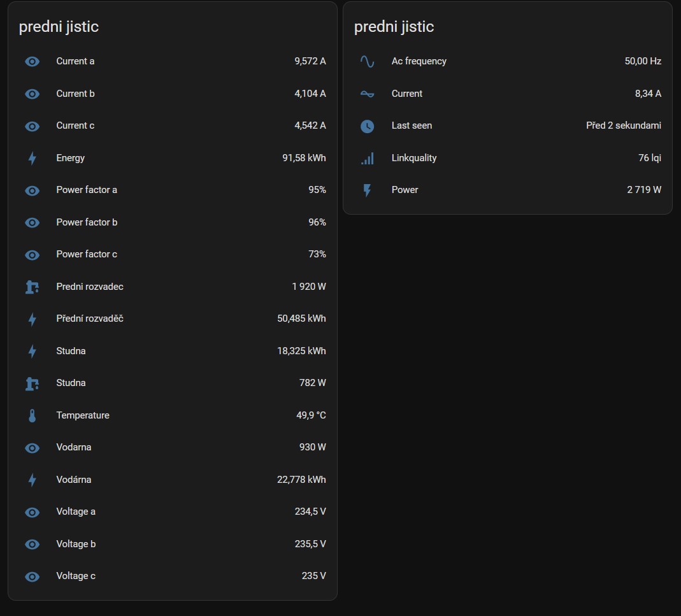
Task: Click the thermometer icon for Temperature
Action: [x=32, y=416]
